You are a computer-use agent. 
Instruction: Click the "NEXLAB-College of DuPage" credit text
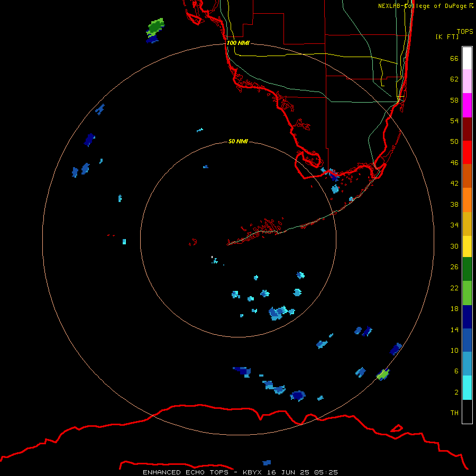click(422, 6)
